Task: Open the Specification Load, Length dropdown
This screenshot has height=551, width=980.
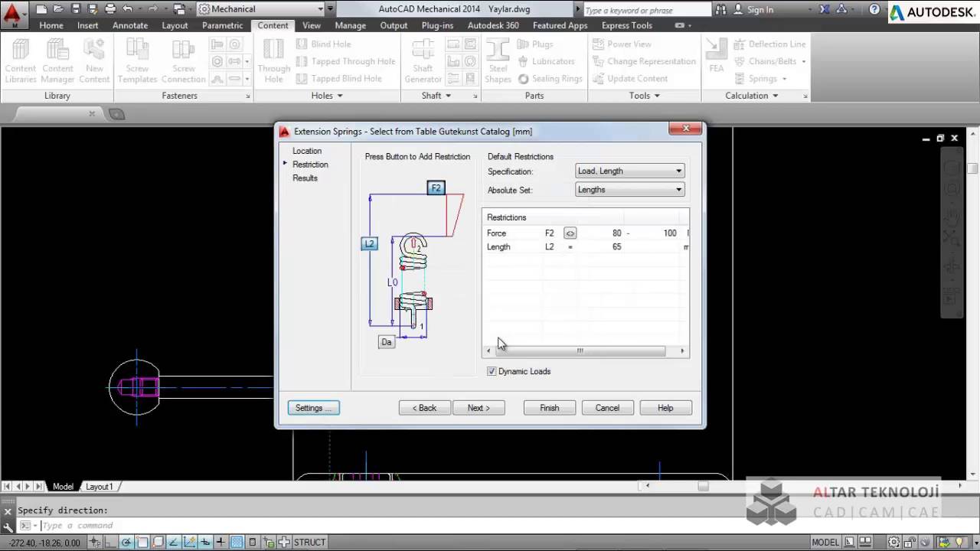Action: (x=629, y=171)
